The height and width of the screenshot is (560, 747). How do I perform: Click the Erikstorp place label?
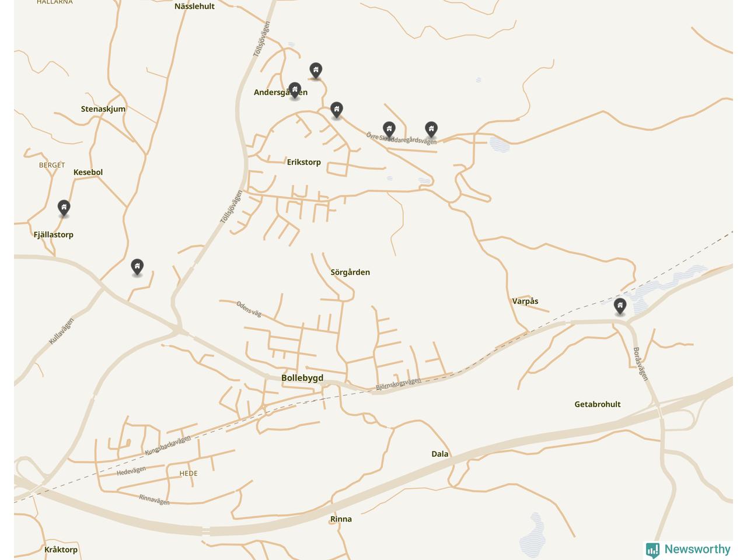point(304,162)
